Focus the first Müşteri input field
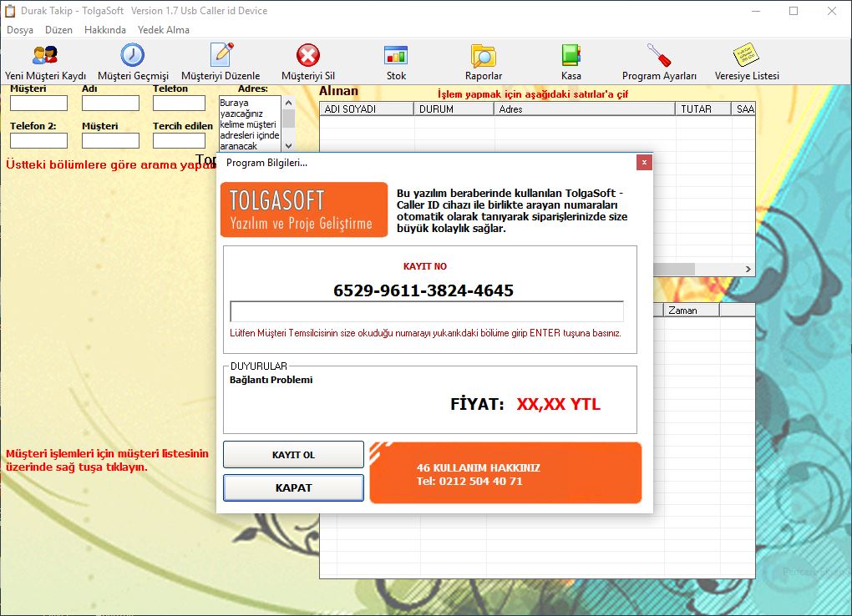Screen dimensions: 852x616 coord(38,104)
